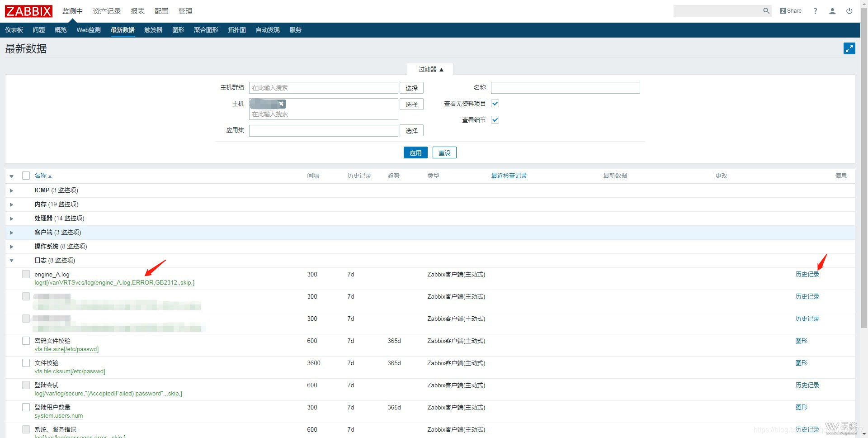Collapse all groups via header arrow
This screenshot has height=438, width=868.
click(x=12, y=176)
